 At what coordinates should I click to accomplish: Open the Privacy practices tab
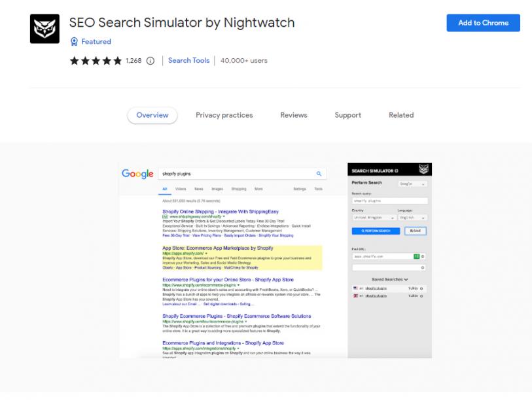224,115
